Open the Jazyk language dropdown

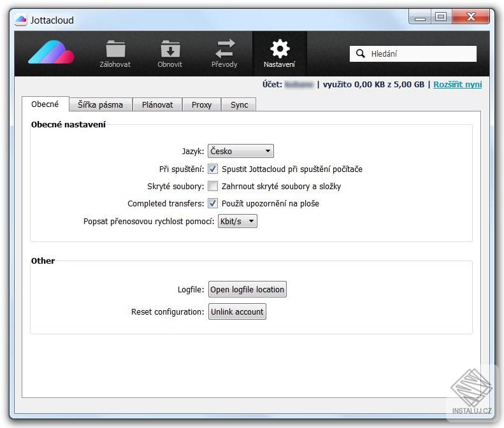[241, 151]
